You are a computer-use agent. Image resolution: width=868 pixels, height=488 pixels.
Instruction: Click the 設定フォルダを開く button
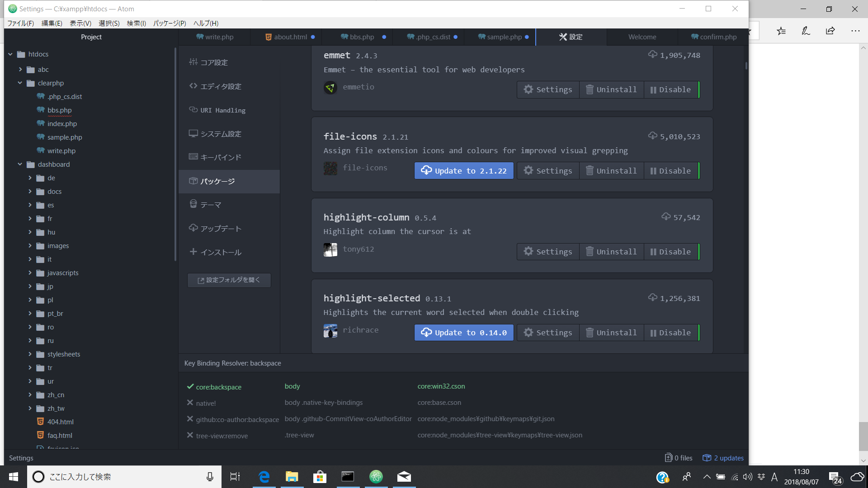pos(229,280)
